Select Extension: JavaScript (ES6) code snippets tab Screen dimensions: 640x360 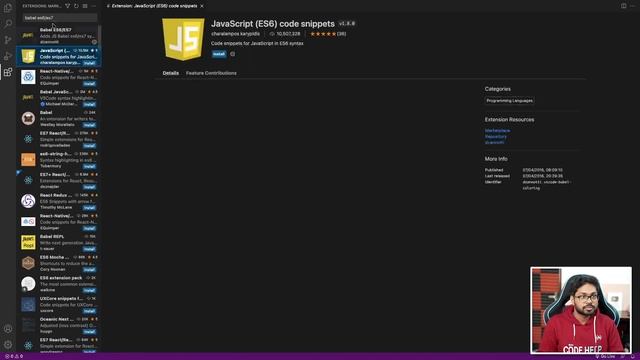[154, 6]
